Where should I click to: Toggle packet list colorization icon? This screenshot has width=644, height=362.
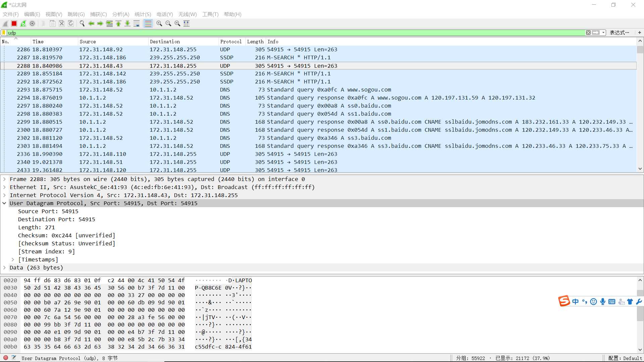coord(148,23)
